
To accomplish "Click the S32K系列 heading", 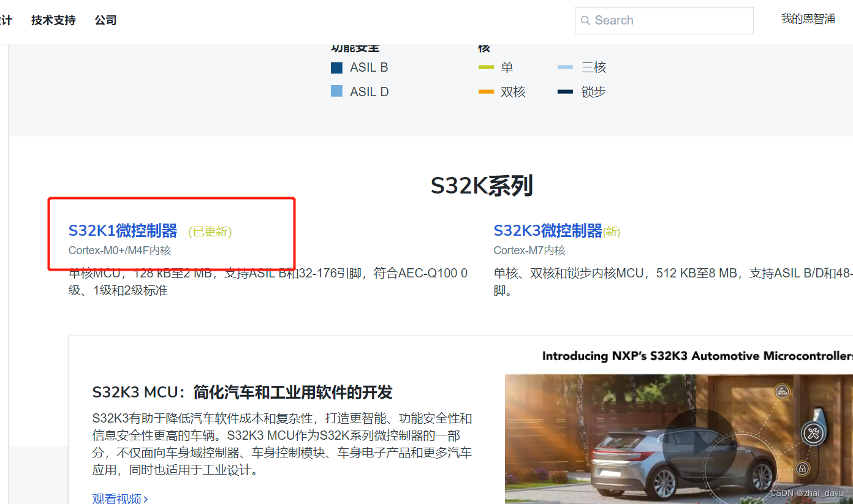I will (482, 185).
